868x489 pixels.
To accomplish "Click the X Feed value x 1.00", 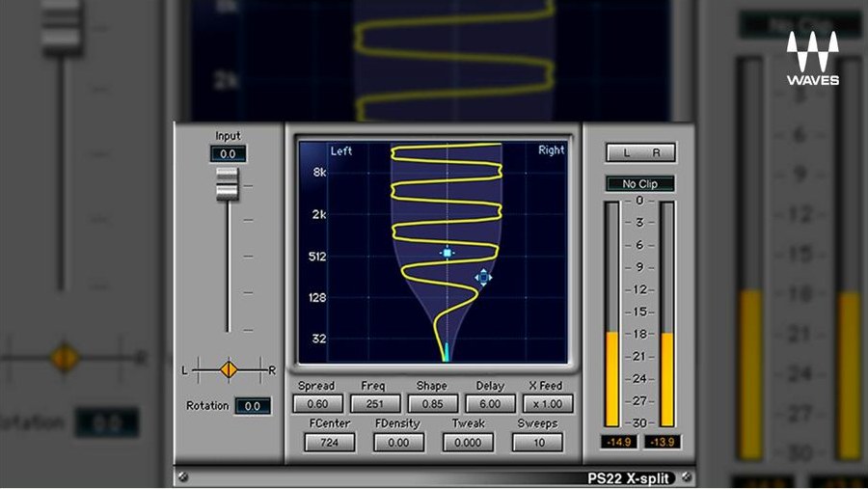I will coord(548,404).
